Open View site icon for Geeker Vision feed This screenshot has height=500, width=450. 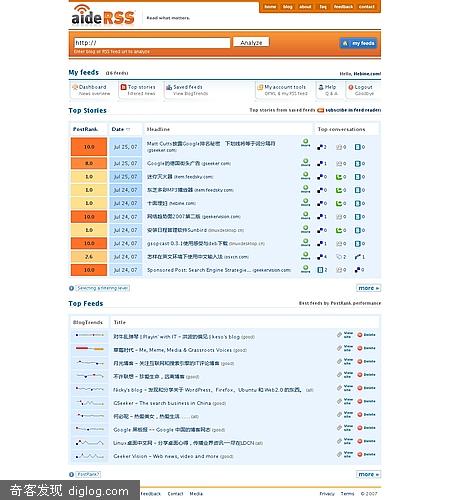tap(339, 454)
